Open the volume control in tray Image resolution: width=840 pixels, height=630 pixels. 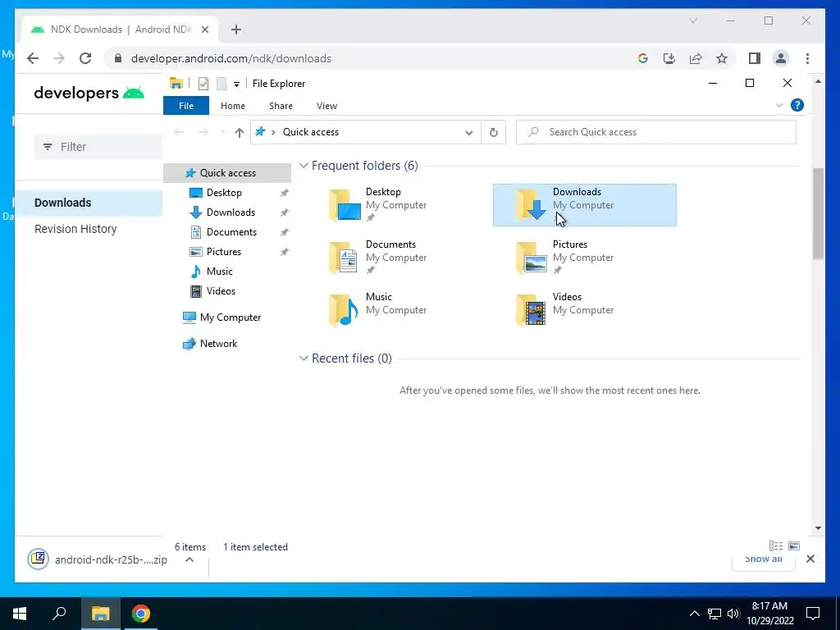click(x=733, y=614)
